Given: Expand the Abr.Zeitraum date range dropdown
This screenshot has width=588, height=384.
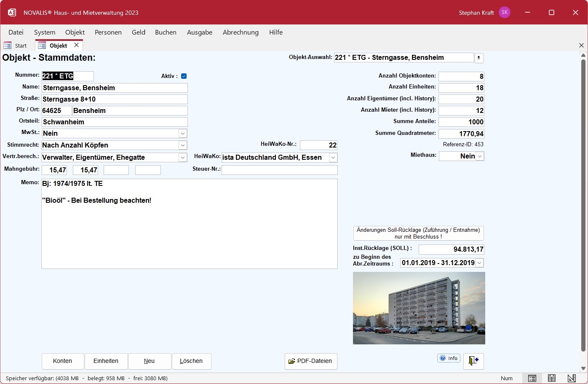Looking at the screenshot, I should 480,263.
